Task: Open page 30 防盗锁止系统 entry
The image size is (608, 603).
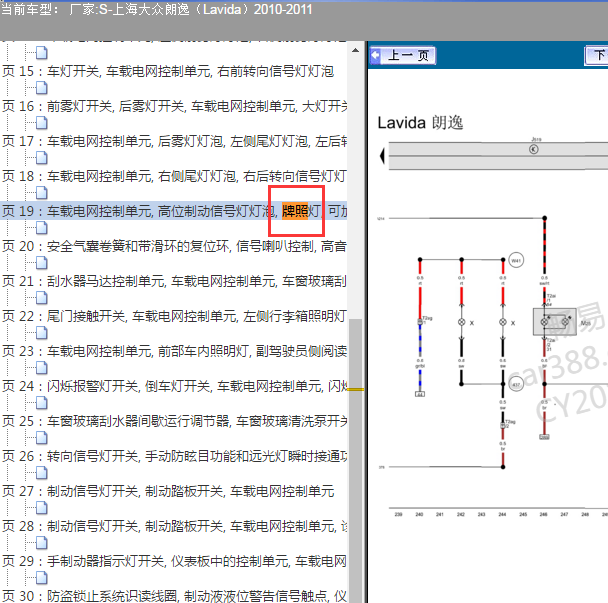Action: [x=174, y=596]
